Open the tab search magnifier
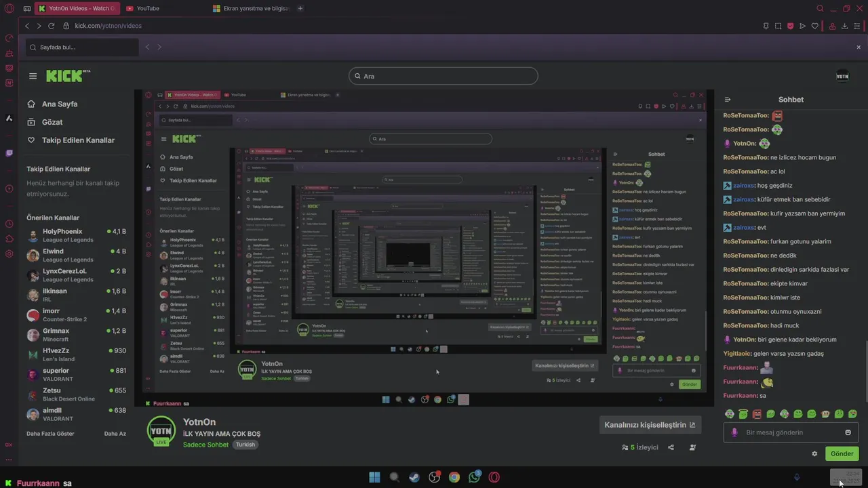This screenshot has height=488, width=868. (820, 8)
